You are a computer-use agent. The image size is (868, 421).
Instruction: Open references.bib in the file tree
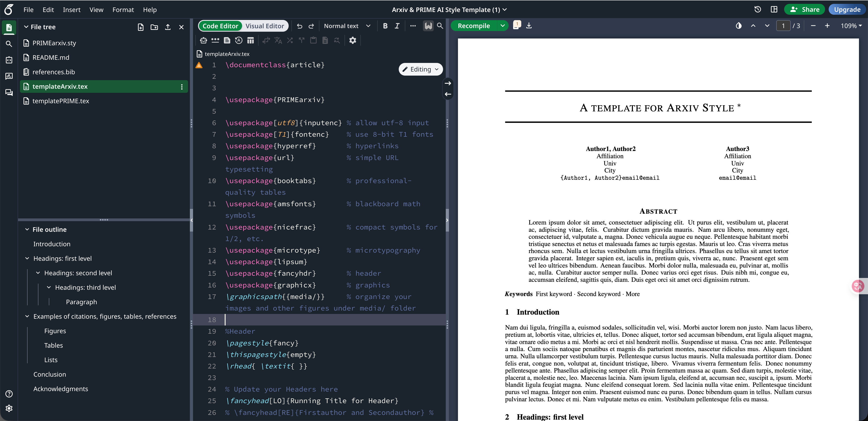[x=54, y=72]
